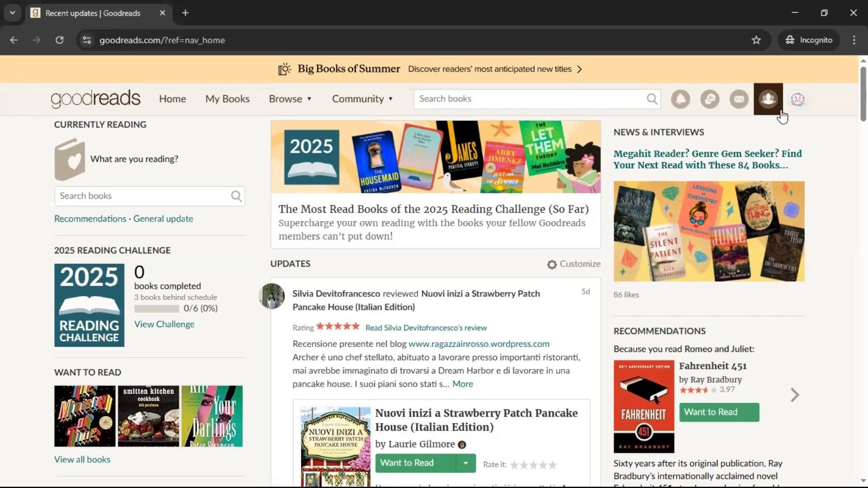
Task: Expand the Community dropdown menu
Action: (x=362, y=99)
